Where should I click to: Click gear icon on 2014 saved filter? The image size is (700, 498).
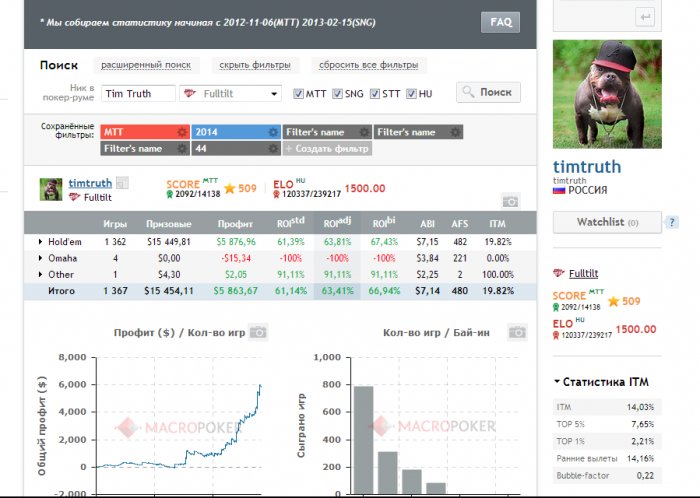[x=273, y=132]
